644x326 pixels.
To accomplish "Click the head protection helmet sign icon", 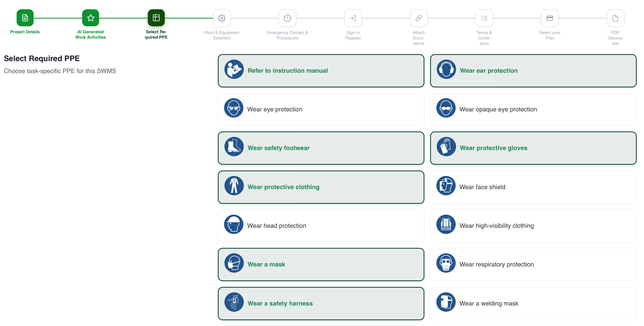I will 234,224.
